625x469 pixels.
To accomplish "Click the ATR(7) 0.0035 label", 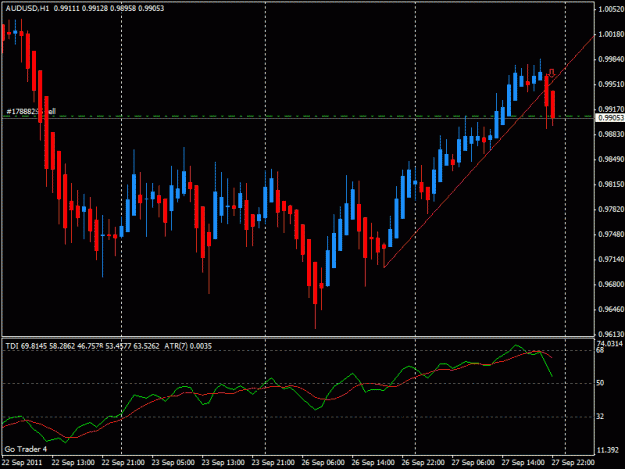I will 188,346.
